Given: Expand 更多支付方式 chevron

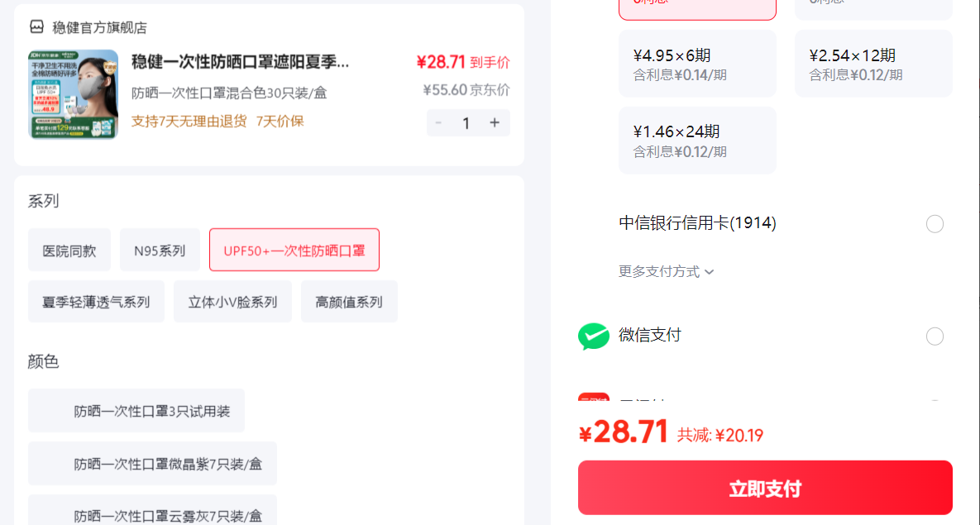Looking at the screenshot, I should click(709, 272).
